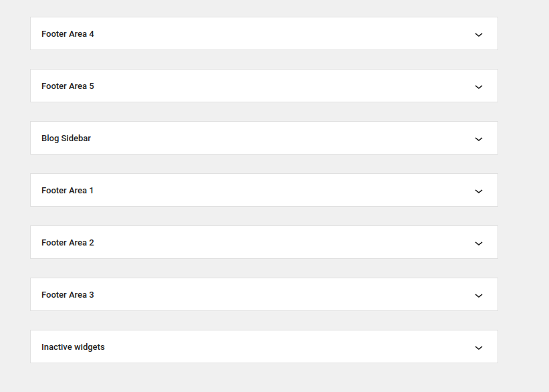Click the "Footer Area 2" heading text
This screenshot has height=392, width=549.
pyautogui.click(x=68, y=243)
